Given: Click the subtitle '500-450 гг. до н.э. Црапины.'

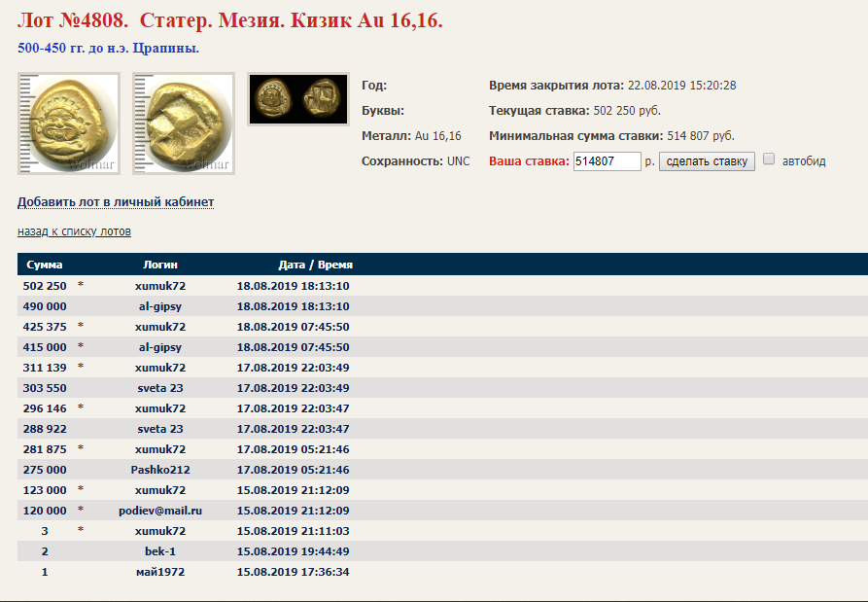Looking at the screenshot, I should 109,49.
